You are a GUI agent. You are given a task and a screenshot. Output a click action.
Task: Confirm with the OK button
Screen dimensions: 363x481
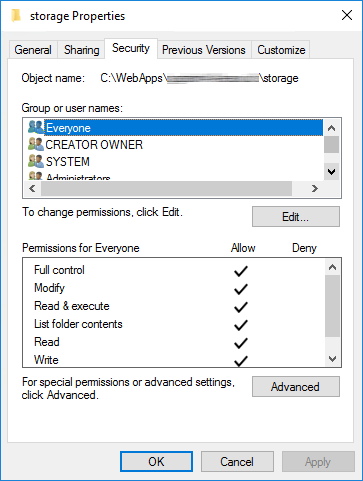coord(156,462)
